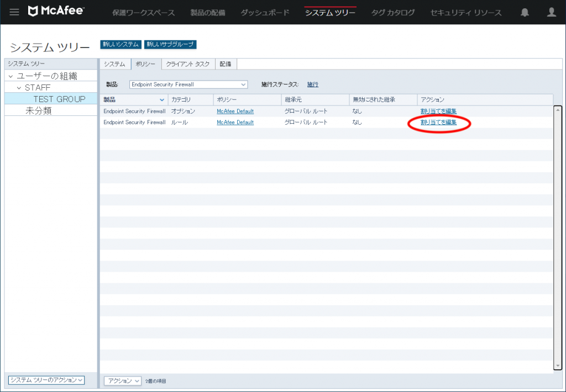The image size is (566, 392).
Task: Click the オプション category cell
Action: coord(183,112)
